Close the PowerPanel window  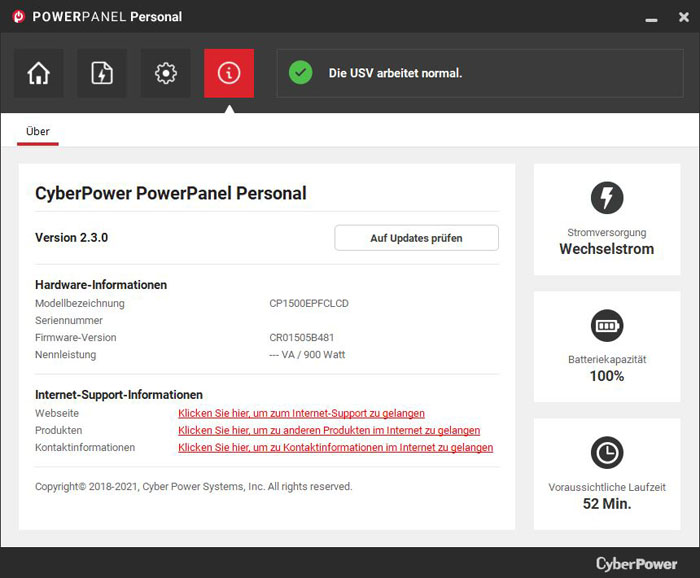pos(683,17)
